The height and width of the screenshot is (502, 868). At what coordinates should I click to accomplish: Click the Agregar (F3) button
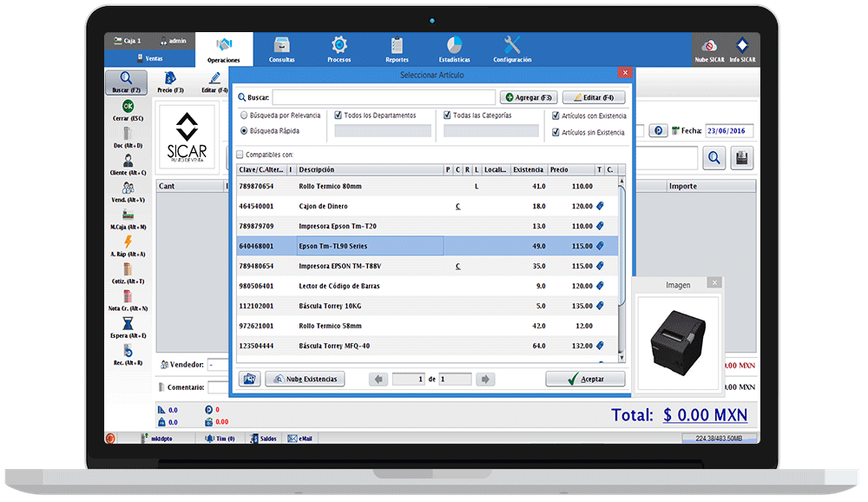click(x=528, y=97)
